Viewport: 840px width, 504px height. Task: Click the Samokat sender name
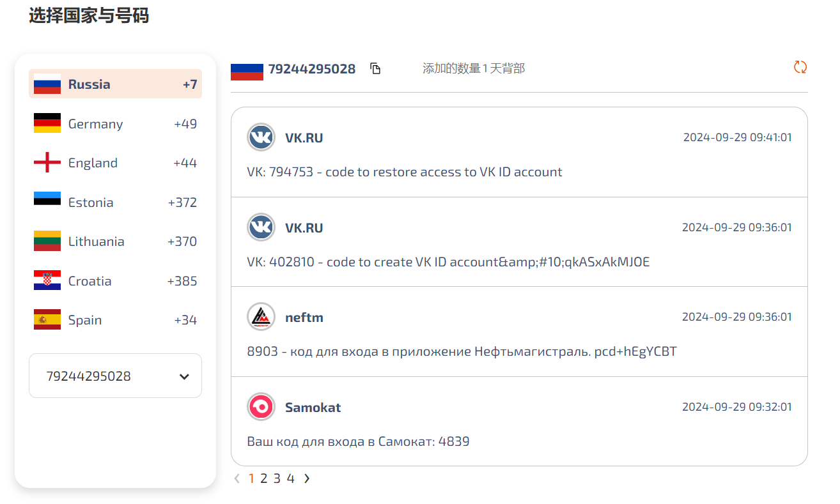coord(313,408)
